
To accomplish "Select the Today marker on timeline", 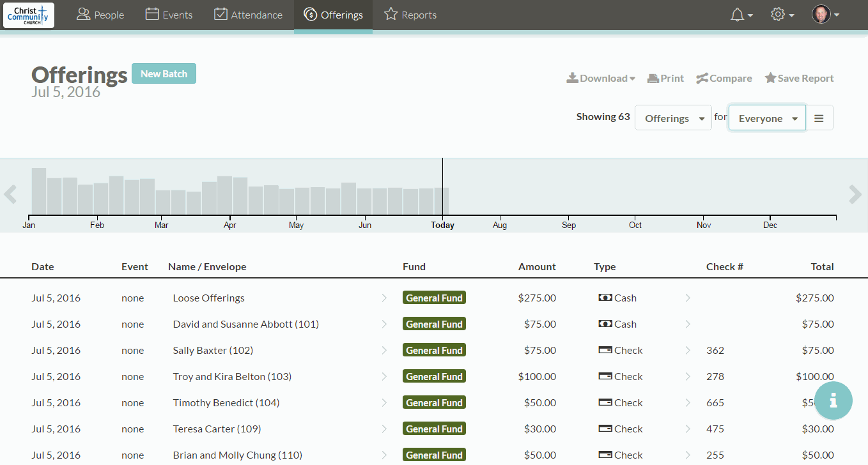I will (x=442, y=225).
